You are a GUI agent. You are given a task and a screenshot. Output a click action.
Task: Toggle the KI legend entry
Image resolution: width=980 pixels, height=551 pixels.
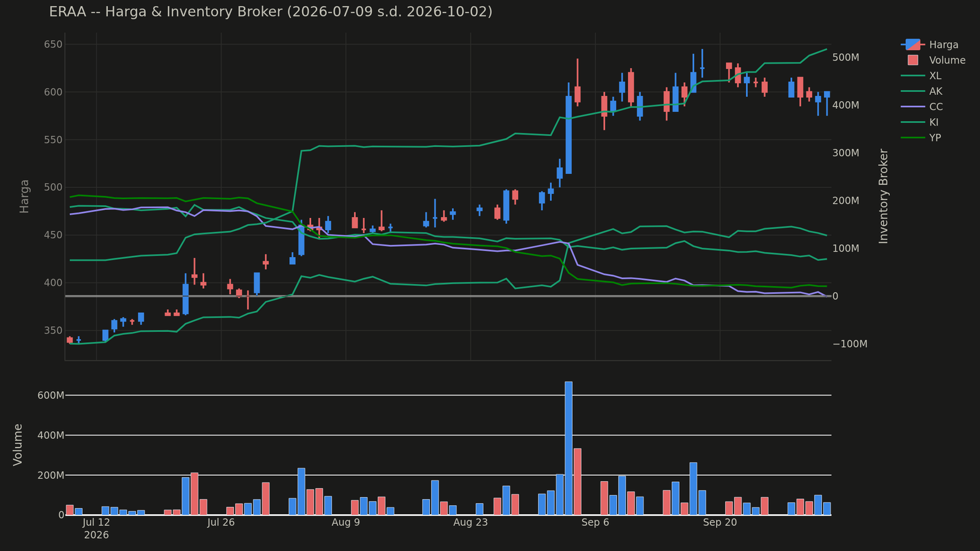tap(920, 122)
